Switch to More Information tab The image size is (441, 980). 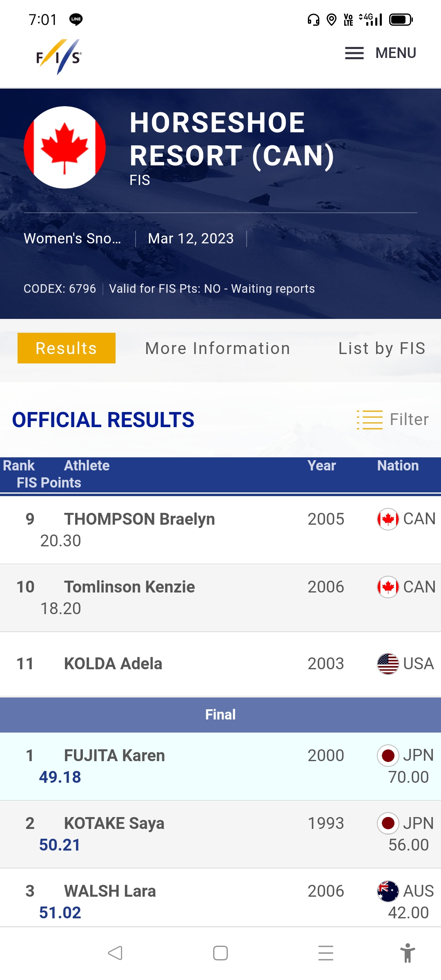218,348
